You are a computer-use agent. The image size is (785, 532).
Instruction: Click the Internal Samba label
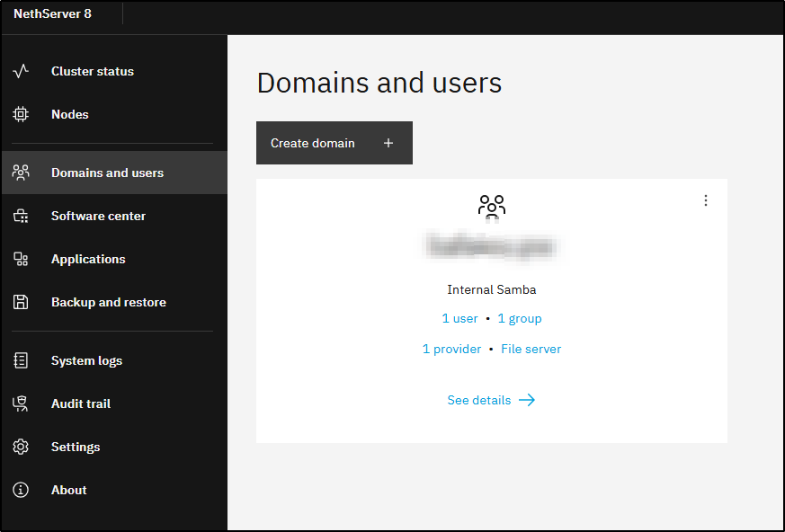(492, 289)
